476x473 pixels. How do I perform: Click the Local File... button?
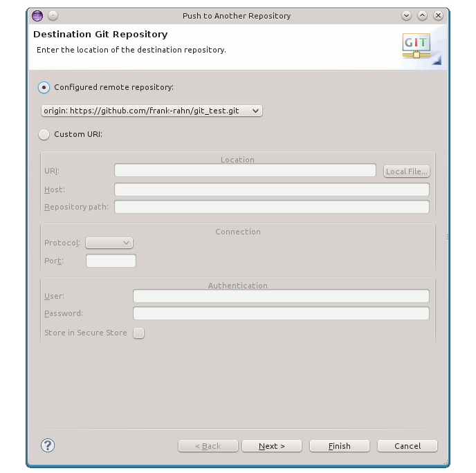pyautogui.click(x=407, y=171)
